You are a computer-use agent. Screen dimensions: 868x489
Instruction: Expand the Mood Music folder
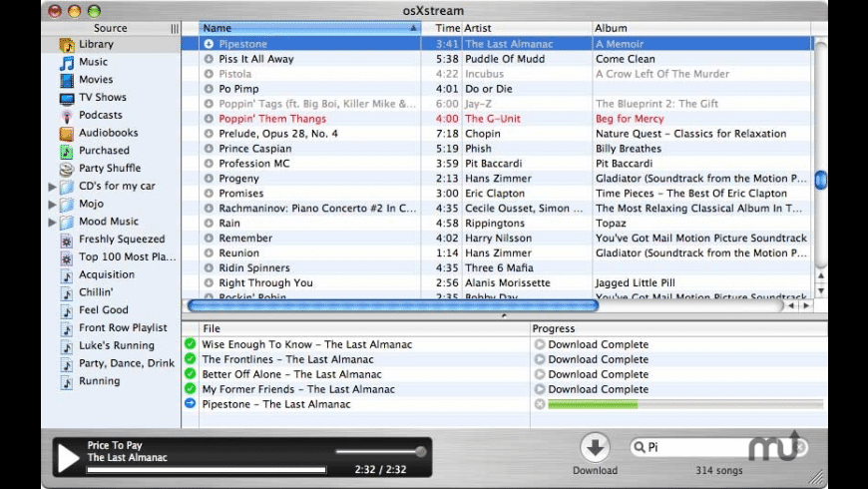point(52,223)
